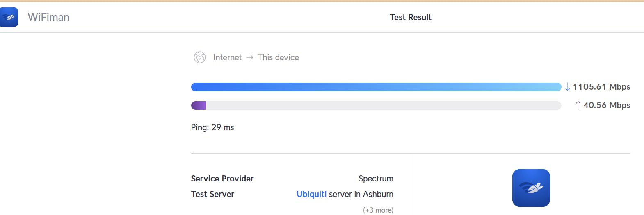Click the Ping: 29 ms reading

click(x=212, y=127)
